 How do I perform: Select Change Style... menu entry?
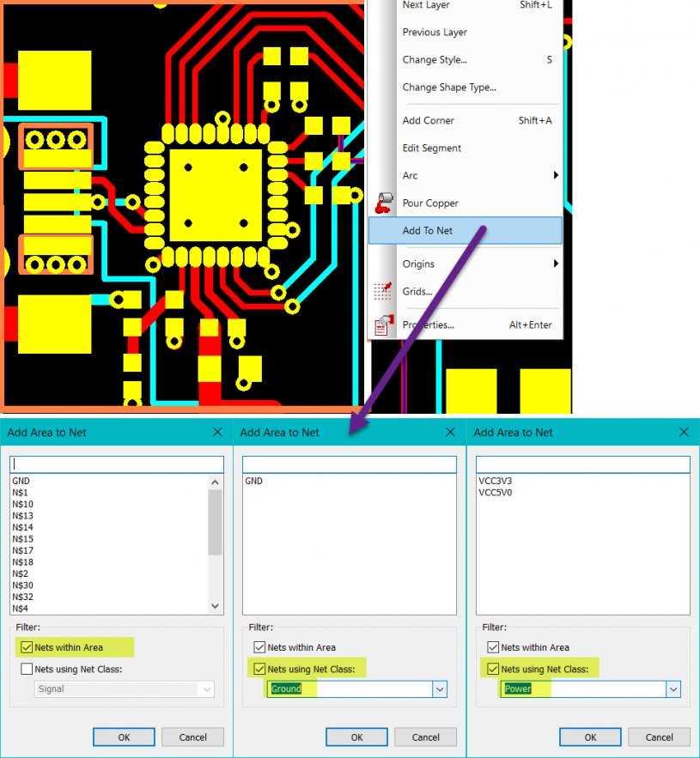coord(435,60)
